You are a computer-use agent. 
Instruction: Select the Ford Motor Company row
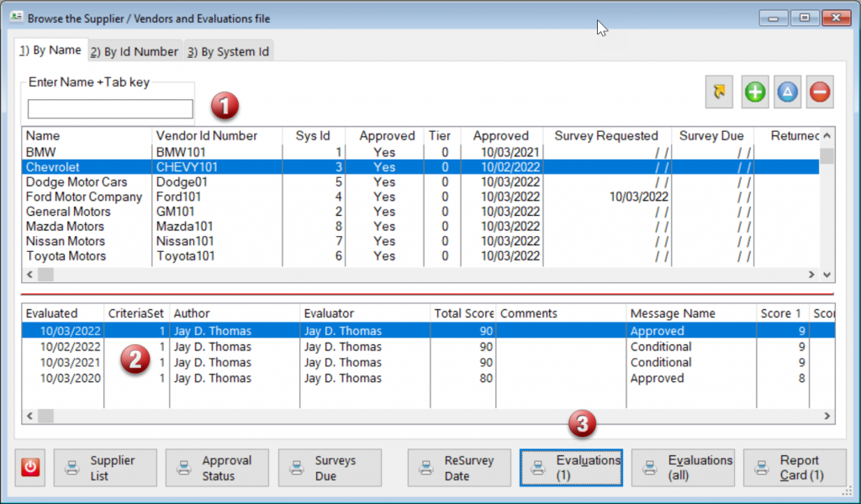click(x=420, y=197)
